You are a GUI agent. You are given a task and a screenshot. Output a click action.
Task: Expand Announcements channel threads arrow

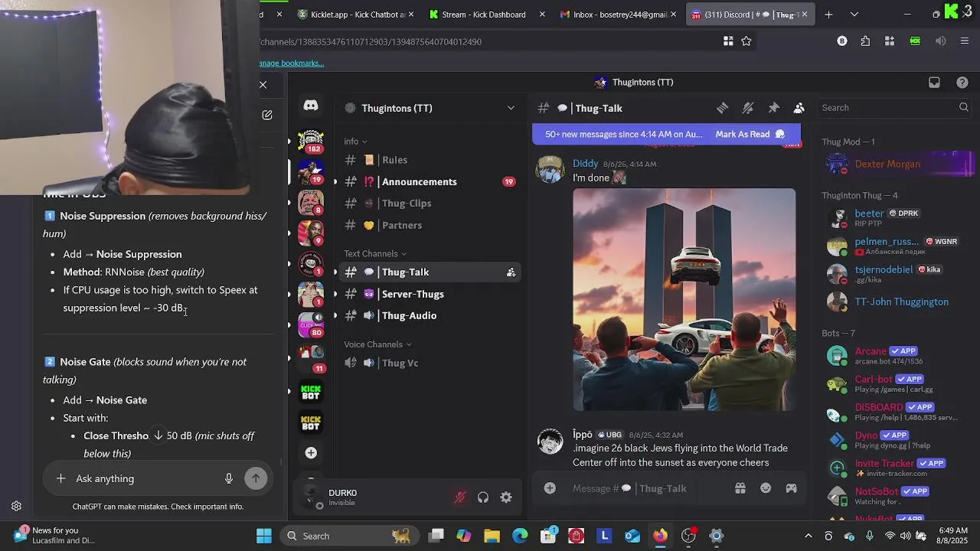[x=335, y=182]
